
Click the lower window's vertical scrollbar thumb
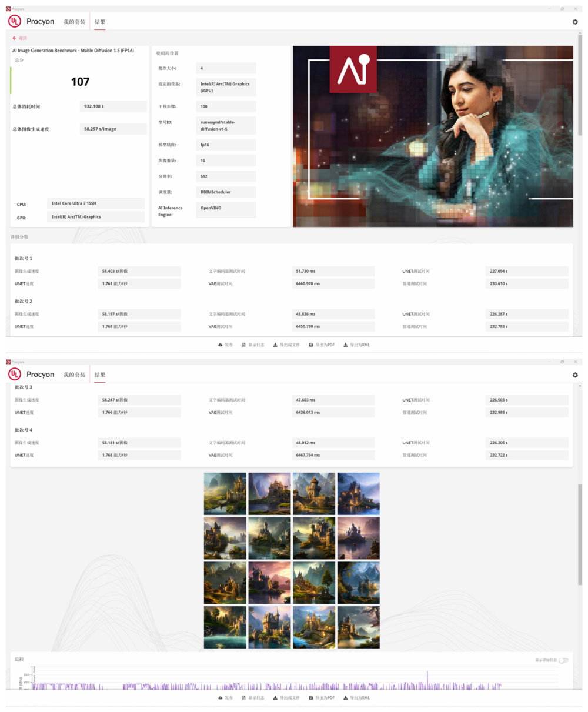[580, 535]
